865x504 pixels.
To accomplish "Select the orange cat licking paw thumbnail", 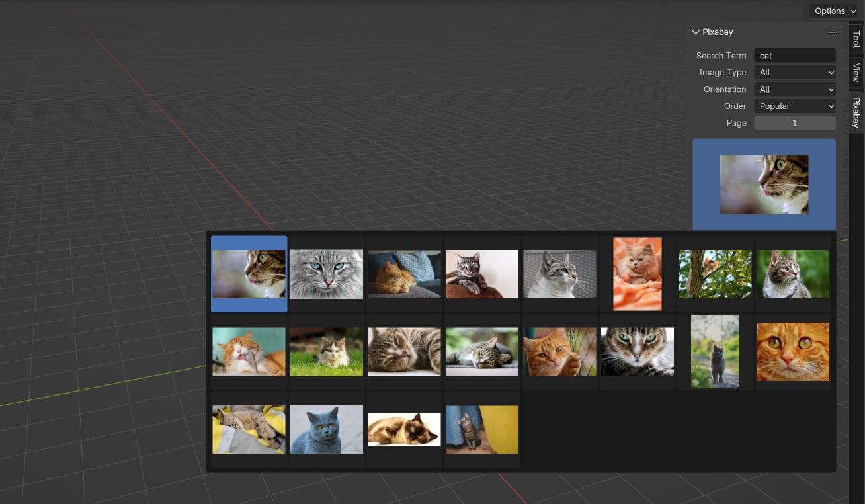I will click(249, 352).
